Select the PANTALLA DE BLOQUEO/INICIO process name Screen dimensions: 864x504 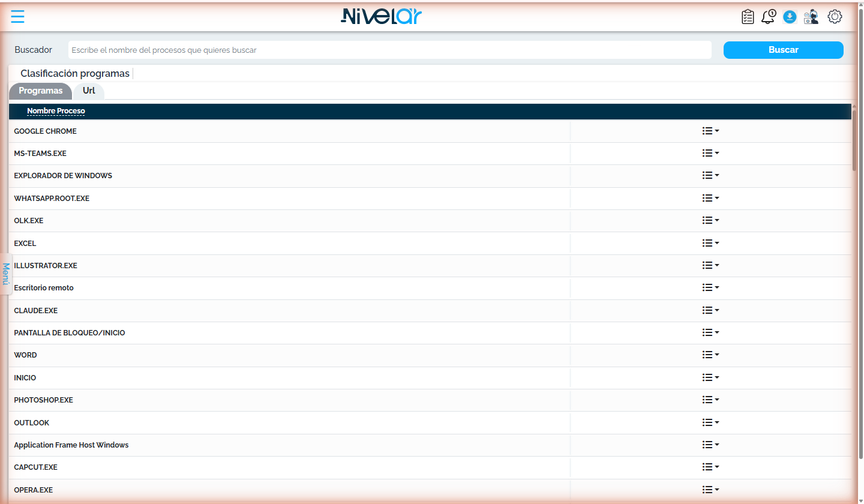coord(70,332)
